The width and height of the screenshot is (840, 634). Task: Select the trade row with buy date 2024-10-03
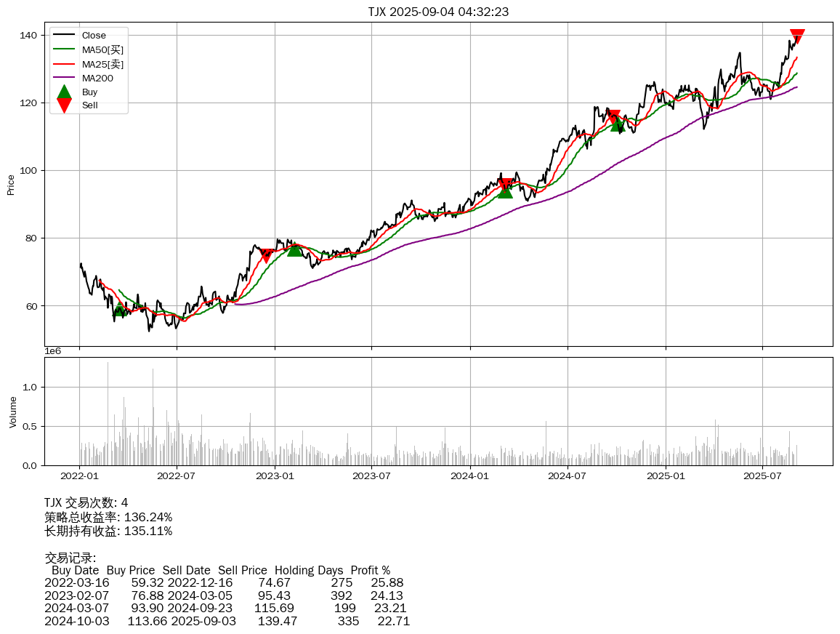[x=227, y=621]
